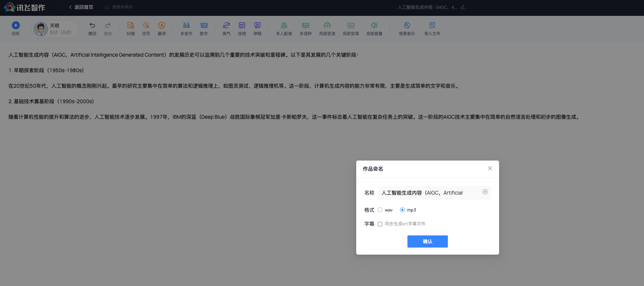Click 返回首页 to return home

click(81, 7)
